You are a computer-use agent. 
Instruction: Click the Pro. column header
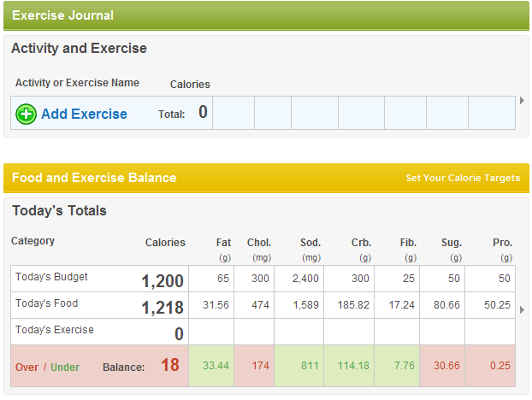click(x=502, y=243)
